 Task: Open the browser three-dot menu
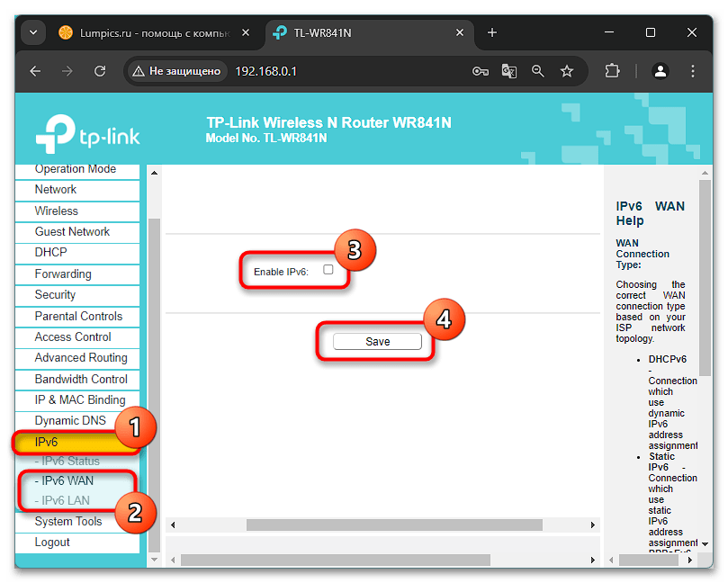coord(693,71)
